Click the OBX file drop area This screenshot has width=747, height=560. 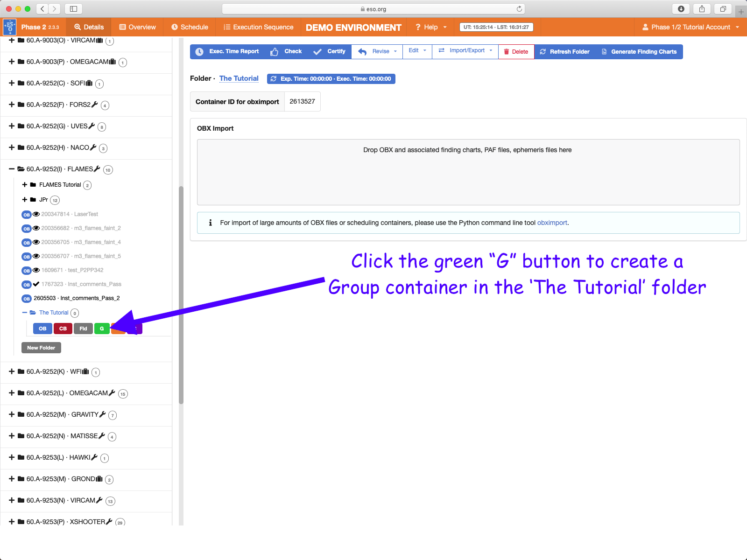(x=468, y=172)
